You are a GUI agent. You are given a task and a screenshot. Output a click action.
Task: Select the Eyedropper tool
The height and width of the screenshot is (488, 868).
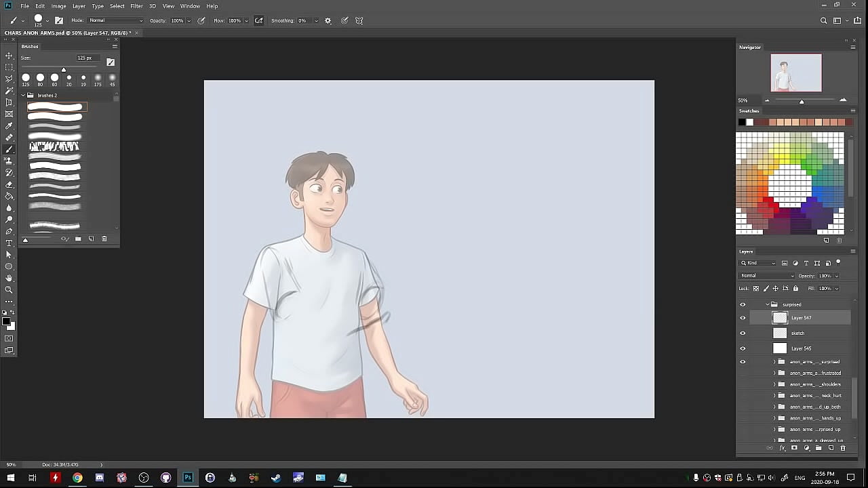[x=9, y=126]
